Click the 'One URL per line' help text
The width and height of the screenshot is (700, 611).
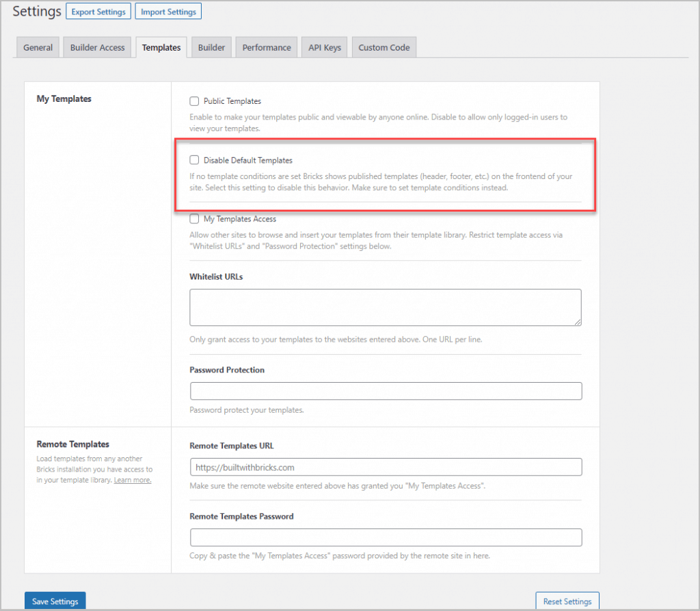[453, 339]
